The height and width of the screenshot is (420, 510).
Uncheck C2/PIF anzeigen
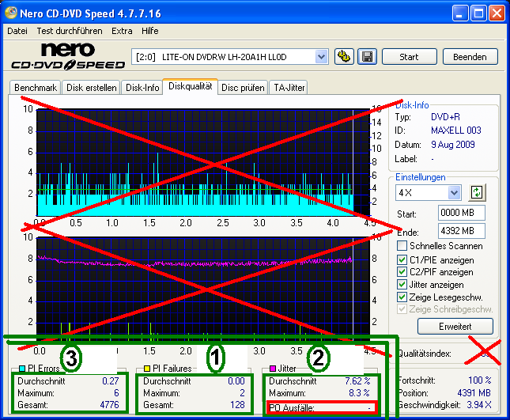402,271
